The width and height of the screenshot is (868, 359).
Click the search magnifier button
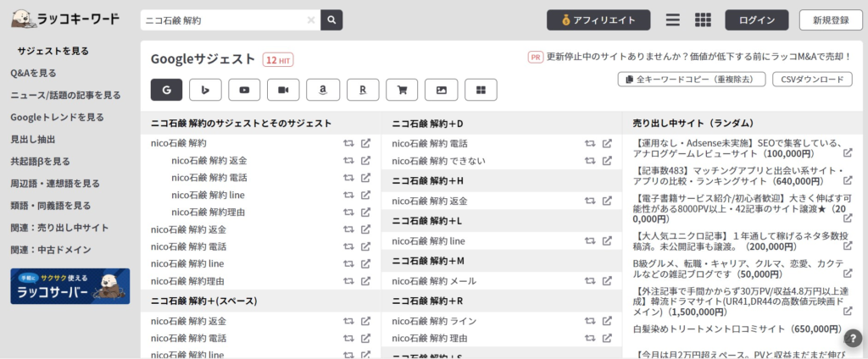click(331, 20)
